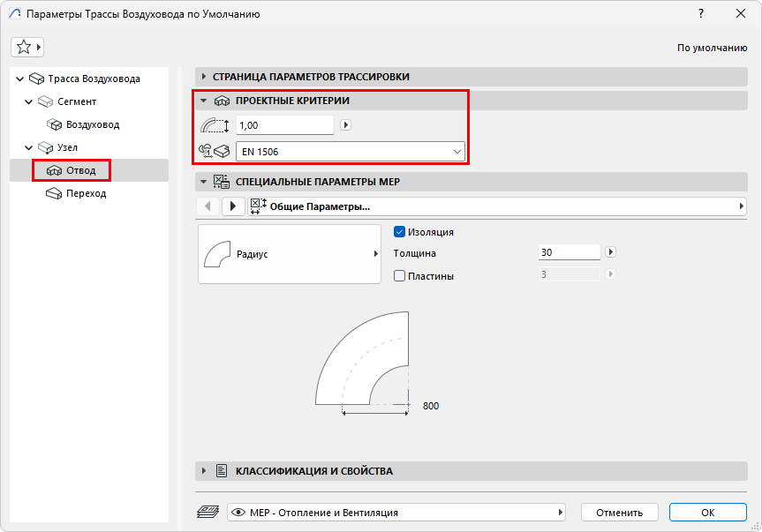Click the layer stack icon
Screen dimensions: 762x532
tap(208, 512)
